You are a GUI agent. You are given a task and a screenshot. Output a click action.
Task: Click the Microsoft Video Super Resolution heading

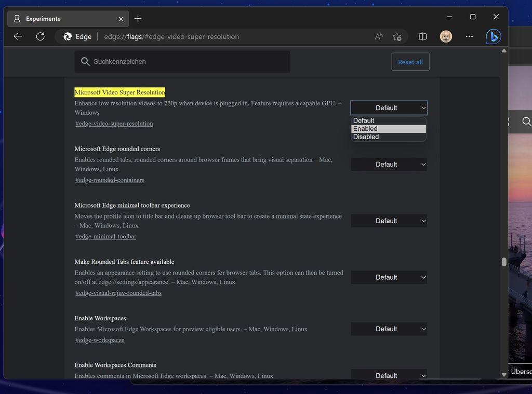pyautogui.click(x=120, y=92)
